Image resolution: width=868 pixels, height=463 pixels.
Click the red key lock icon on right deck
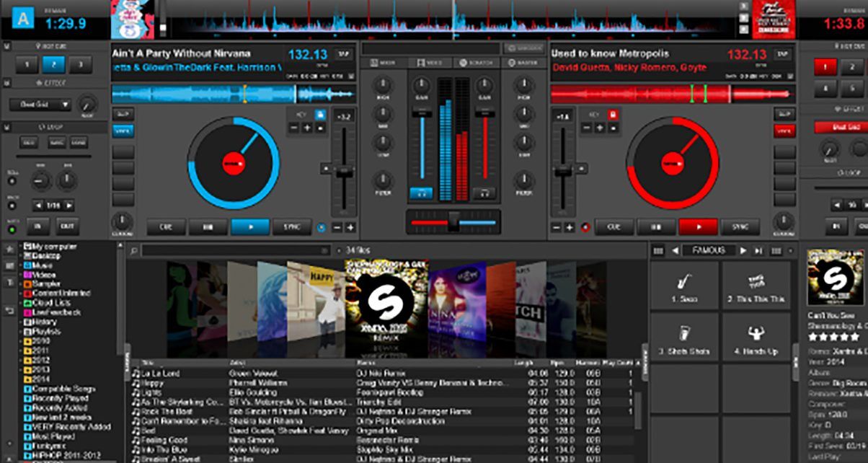coord(614,115)
